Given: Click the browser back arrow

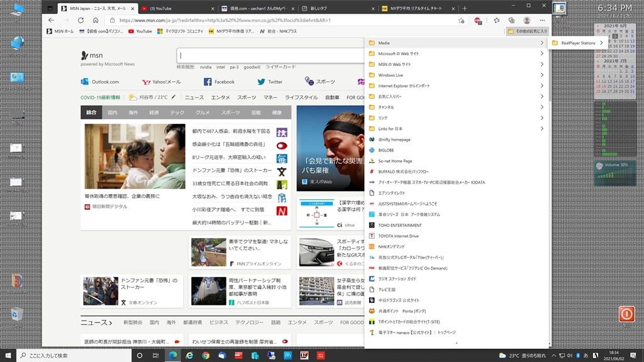Looking at the screenshot, I should pyautogui.click(x=52, y=20).
